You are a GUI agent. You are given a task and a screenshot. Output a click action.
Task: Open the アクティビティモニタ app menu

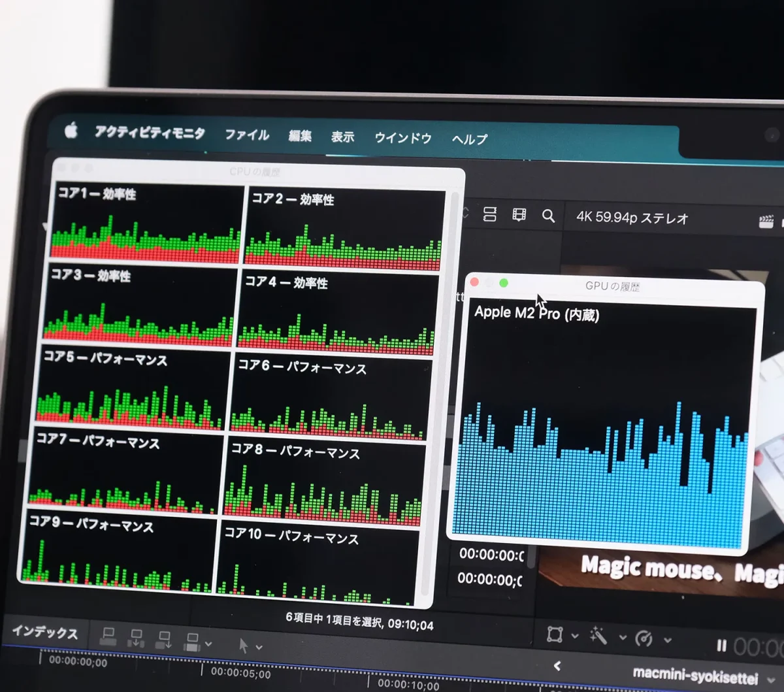click(150, 133)
